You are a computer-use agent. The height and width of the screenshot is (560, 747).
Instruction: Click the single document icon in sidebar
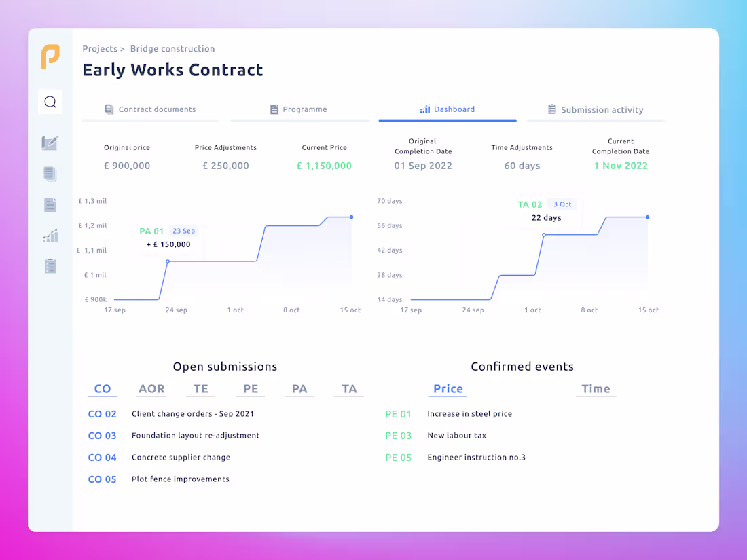(x=50, y=204)
